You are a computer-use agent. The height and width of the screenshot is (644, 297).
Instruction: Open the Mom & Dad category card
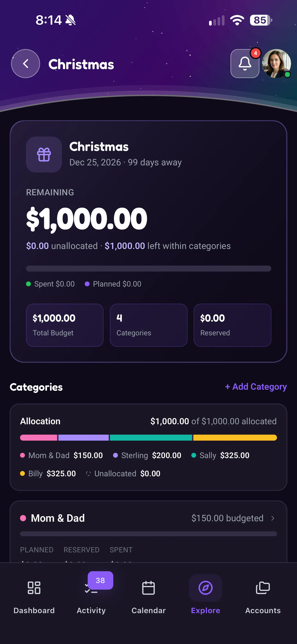pos(148,532)
